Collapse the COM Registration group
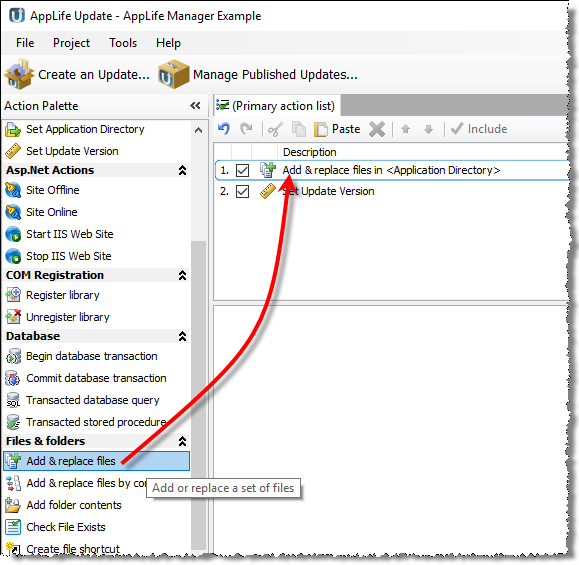579x565 pixels. tap(182, 275)
